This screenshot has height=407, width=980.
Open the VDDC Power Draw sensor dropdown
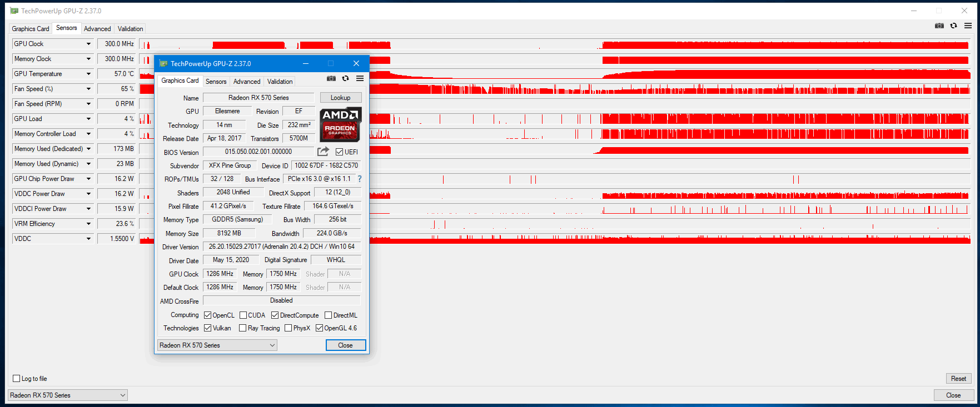(x=88, y=194)
